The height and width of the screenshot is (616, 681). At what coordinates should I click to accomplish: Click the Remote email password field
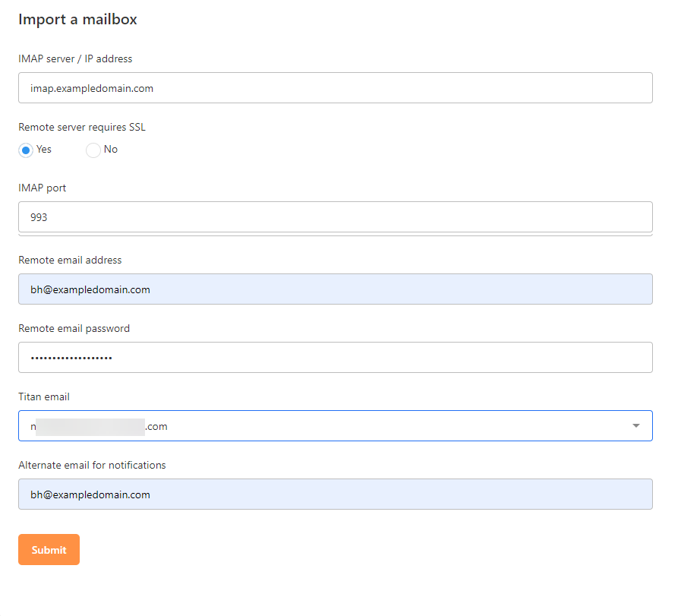click(x=335, y=357)
